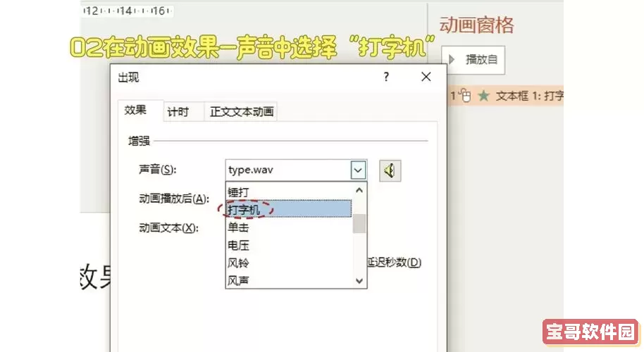Click the sound list scroll up arrow
Viewport: 644px width, 352px height.
coord(359,190)
